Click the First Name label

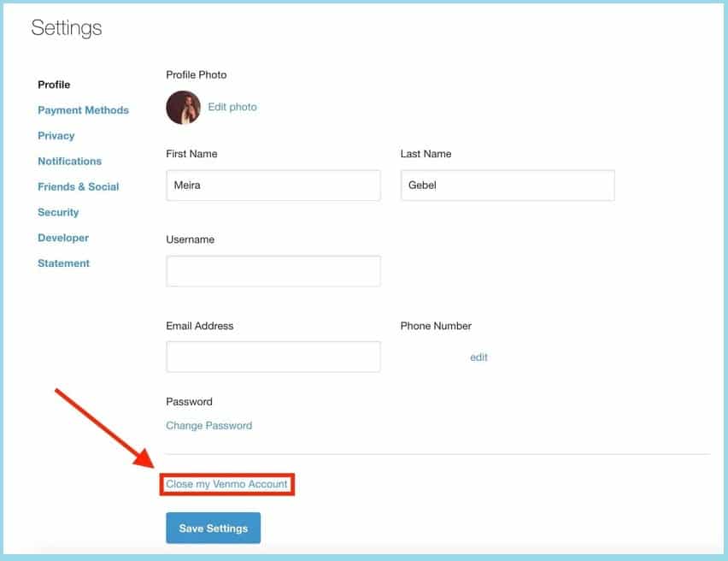(x=191, y=154)
